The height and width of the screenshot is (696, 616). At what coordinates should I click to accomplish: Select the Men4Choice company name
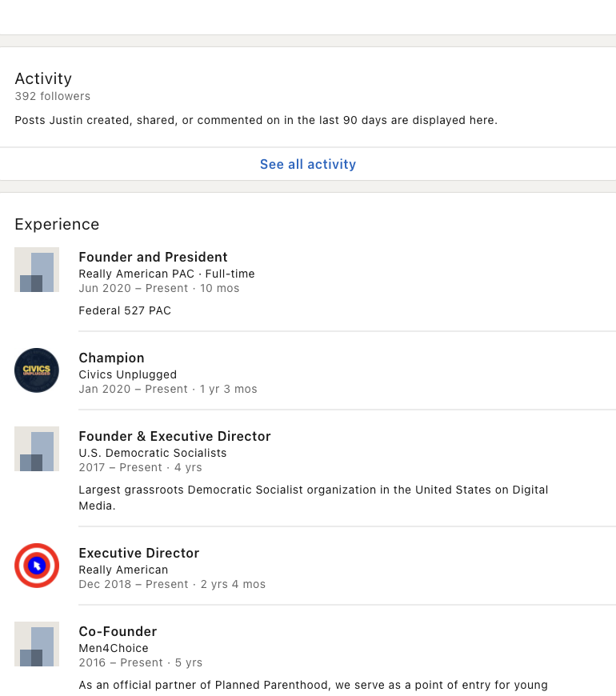pos(113,648)
